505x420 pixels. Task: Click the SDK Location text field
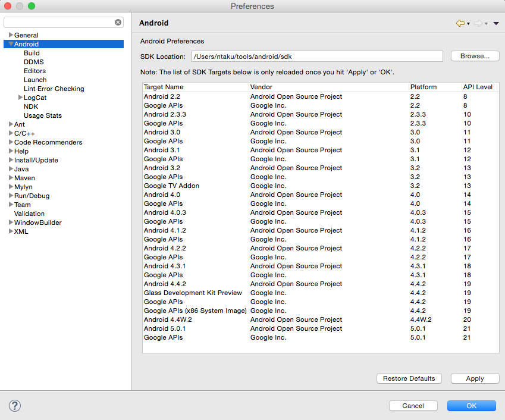[x=317, y=57]
